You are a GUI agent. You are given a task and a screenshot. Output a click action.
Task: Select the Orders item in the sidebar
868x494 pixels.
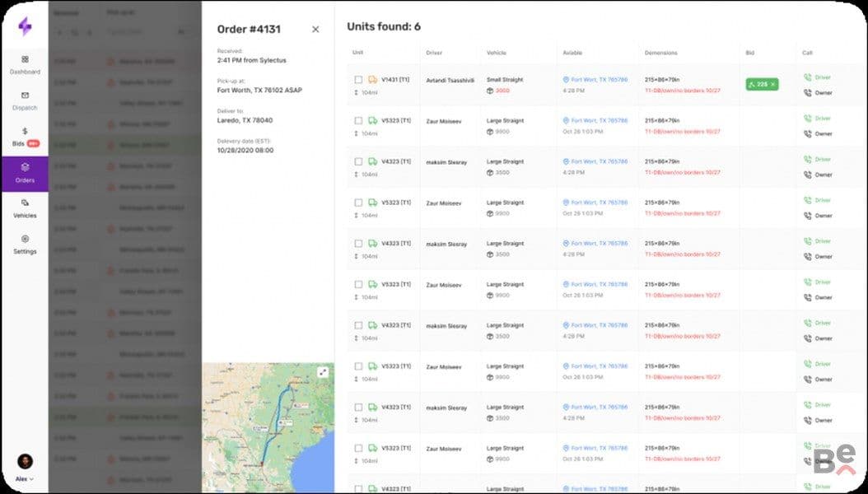coord(25,174)
